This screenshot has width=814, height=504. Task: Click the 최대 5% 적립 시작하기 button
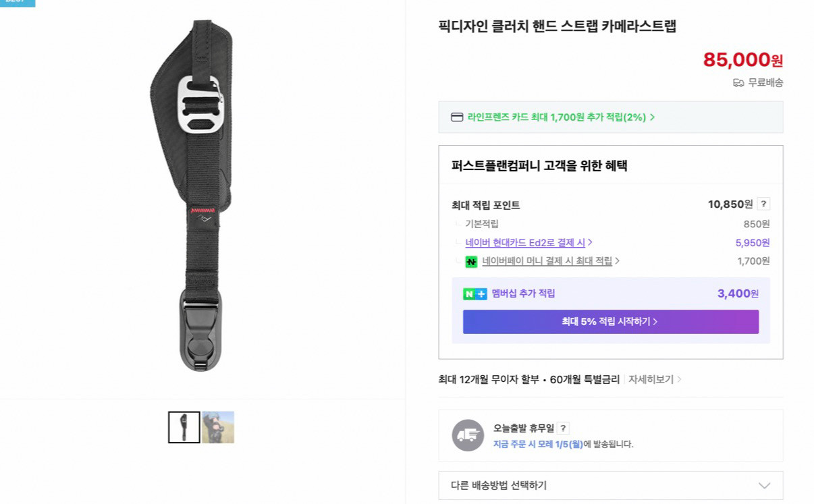[x=610, y=322]
